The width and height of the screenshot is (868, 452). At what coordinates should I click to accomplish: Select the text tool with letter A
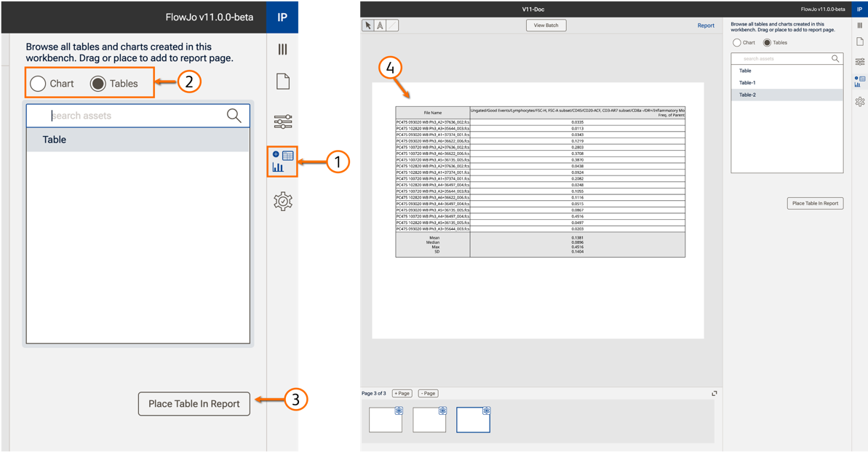click(380, 25)
